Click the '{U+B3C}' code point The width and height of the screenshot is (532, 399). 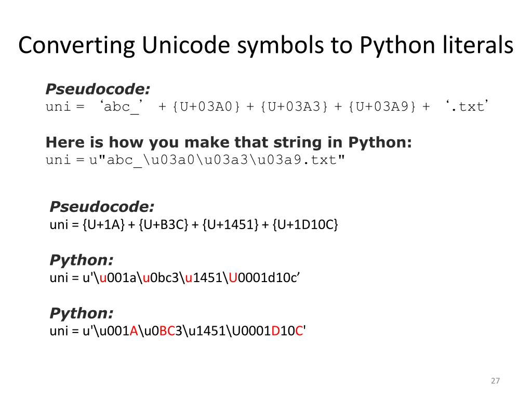(x=164, y=224)
